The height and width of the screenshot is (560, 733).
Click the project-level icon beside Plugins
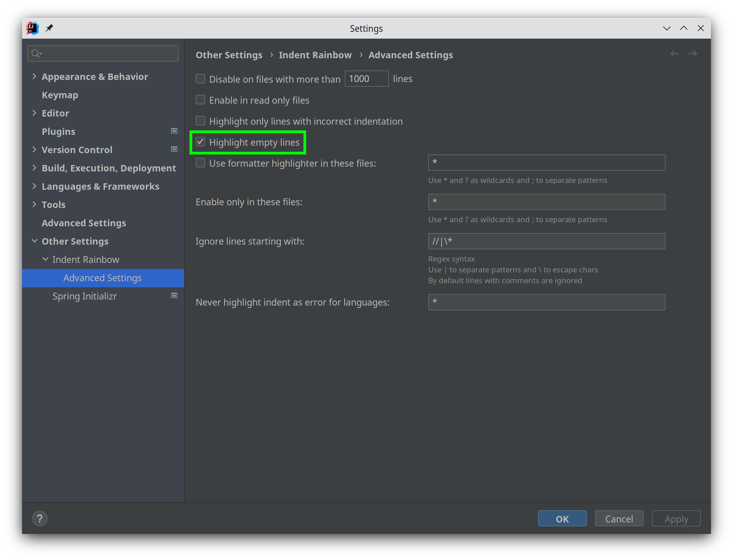pos(174,131)
